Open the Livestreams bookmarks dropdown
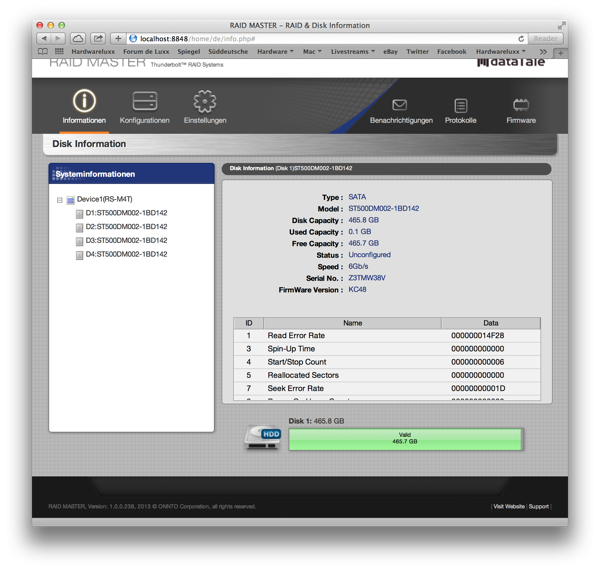The height and width of the screenshot is (570, 600). [353, 51]
